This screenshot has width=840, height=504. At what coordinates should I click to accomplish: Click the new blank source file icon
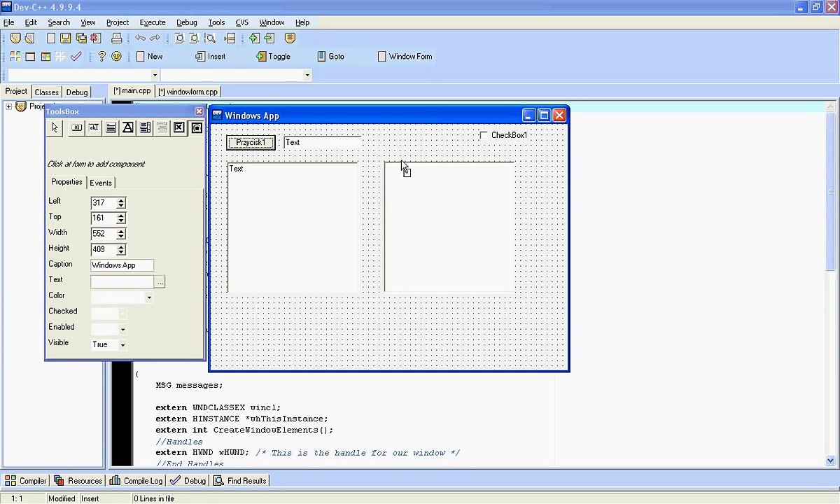[x=50, y=38]
